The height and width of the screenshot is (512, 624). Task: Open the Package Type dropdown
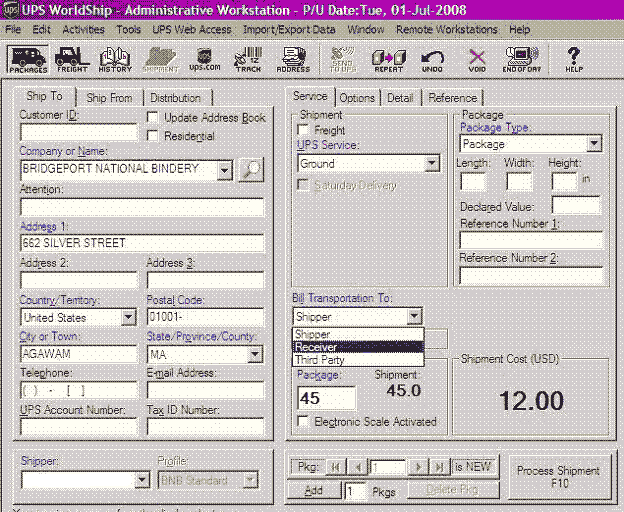point(594,144)
